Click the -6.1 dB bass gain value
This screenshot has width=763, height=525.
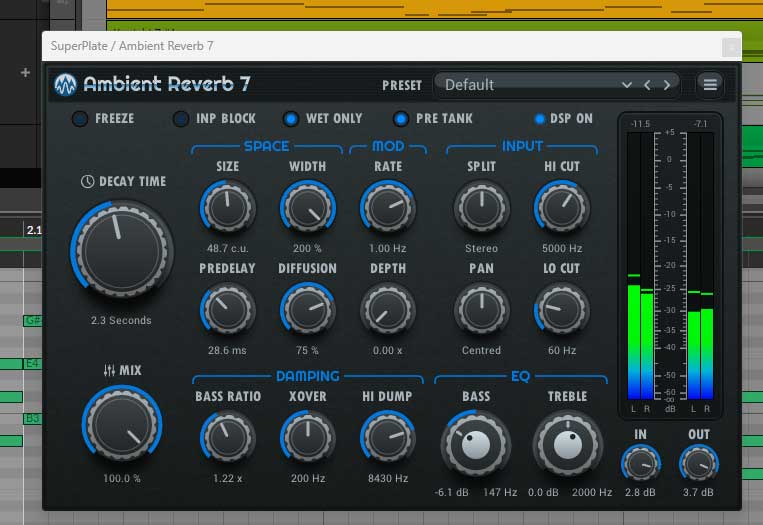tap(452, 492)
